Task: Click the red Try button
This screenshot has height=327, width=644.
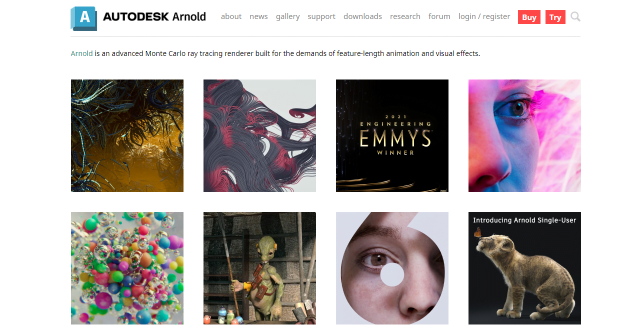Action: pos(555,17)
